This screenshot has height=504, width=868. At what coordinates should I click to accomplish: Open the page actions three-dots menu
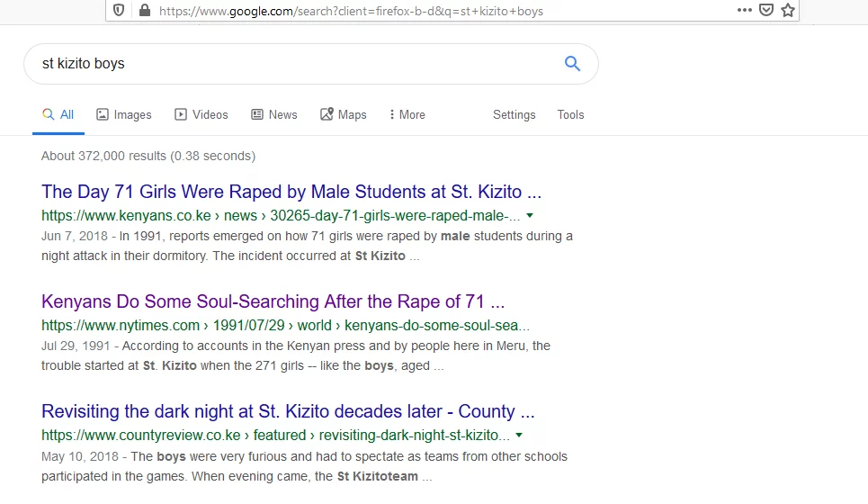745,10
